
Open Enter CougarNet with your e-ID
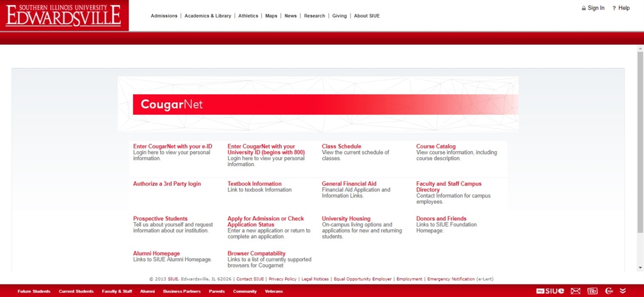coord(173,146)
